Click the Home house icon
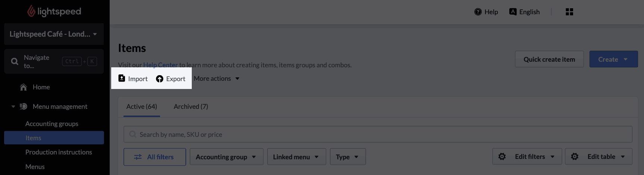Screen dimensions: 644x175 tap(24, 87)
